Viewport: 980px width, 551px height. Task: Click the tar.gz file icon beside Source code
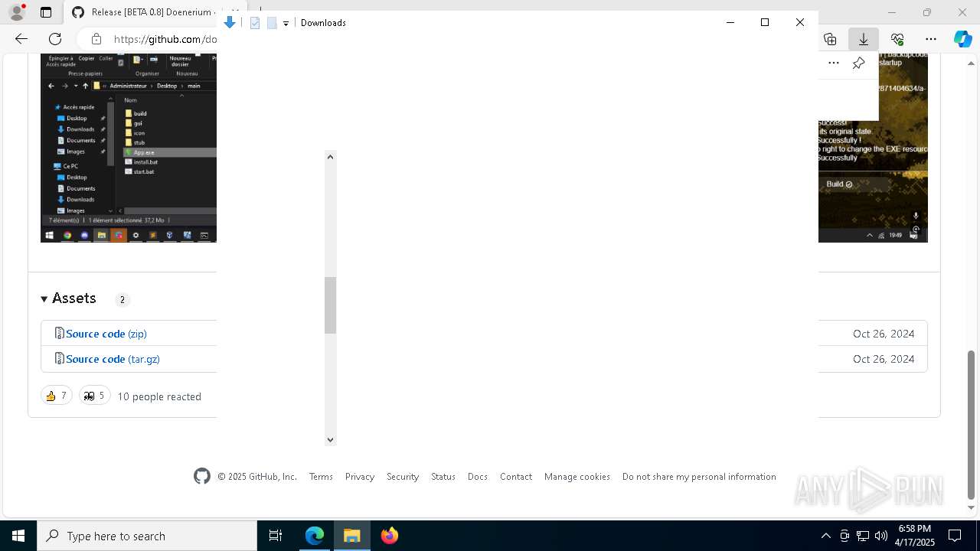[x=60, y=358]
